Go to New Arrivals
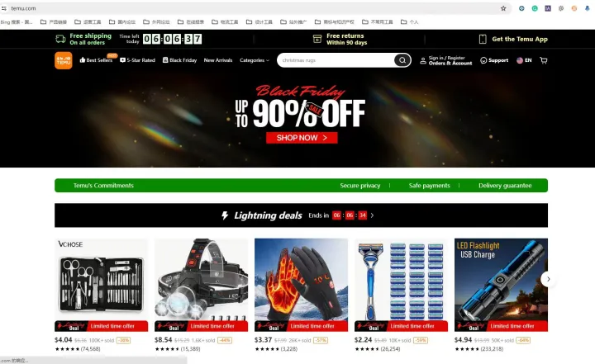Viewport: 595px width, 364px height. [x=218, y=60]
